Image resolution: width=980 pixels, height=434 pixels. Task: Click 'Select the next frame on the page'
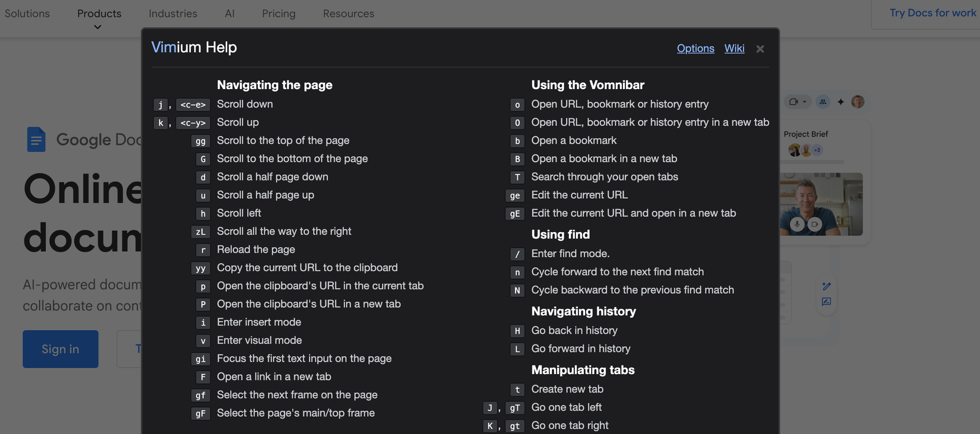point(297,395)
